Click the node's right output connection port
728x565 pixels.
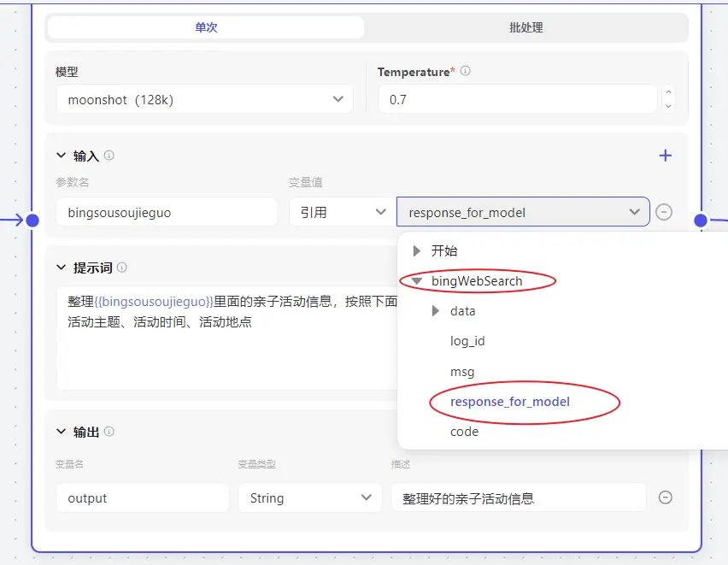pyautogui.click(x=701, y=221)
